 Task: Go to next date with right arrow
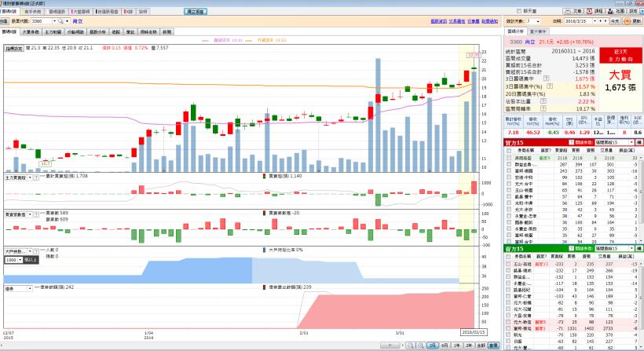[605, 21]
